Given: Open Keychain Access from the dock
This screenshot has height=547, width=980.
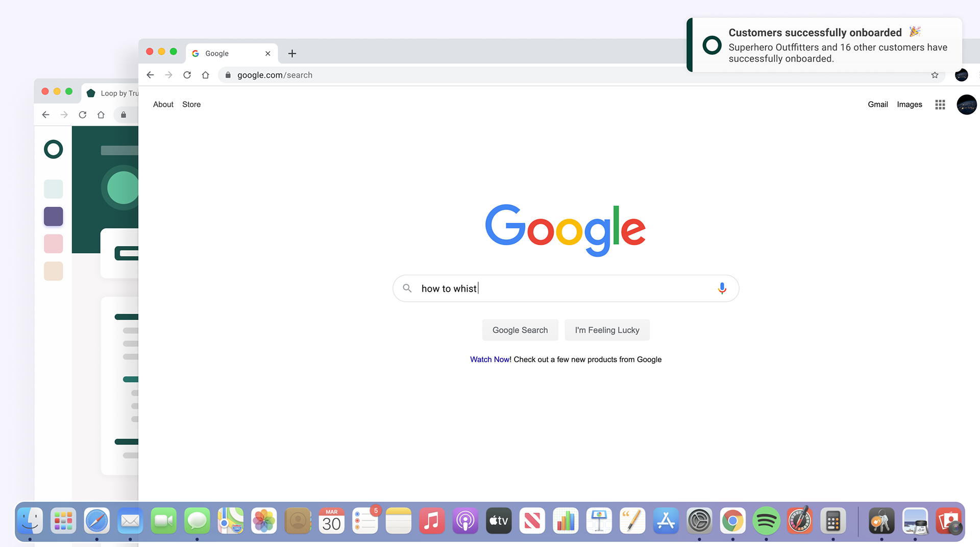Looking at the screenshot, I should click(x=881, y=521).
